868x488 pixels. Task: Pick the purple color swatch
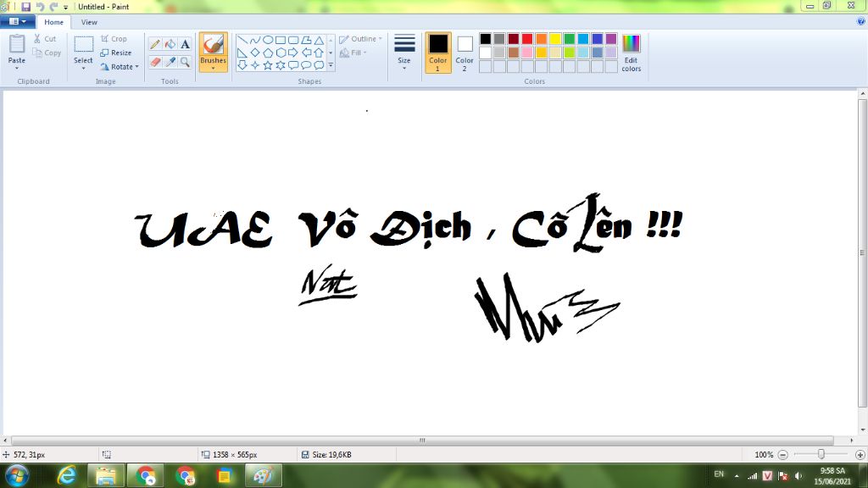[x=611, y=39]
